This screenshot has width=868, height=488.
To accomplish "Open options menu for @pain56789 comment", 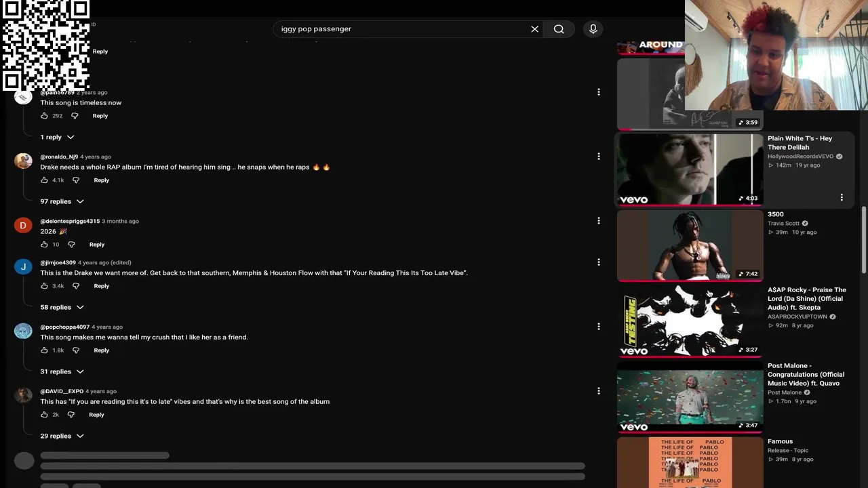I will point(598,92).
